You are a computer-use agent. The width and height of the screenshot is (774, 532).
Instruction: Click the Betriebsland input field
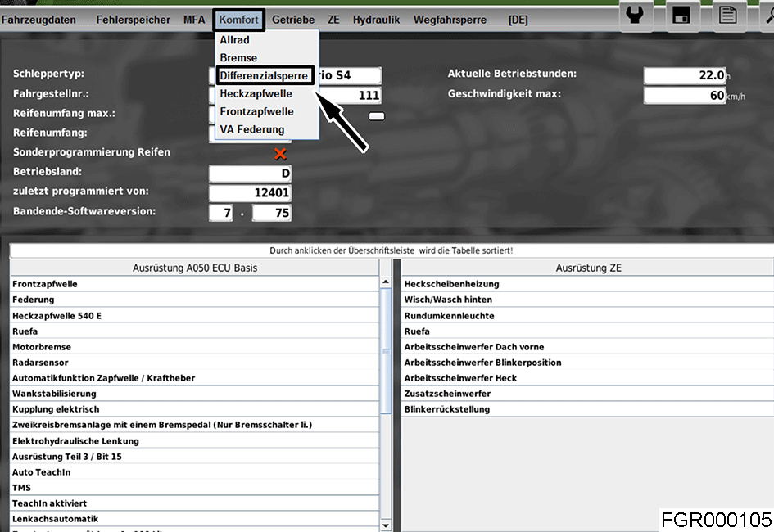pyautogui.click(x=250, y=174)
